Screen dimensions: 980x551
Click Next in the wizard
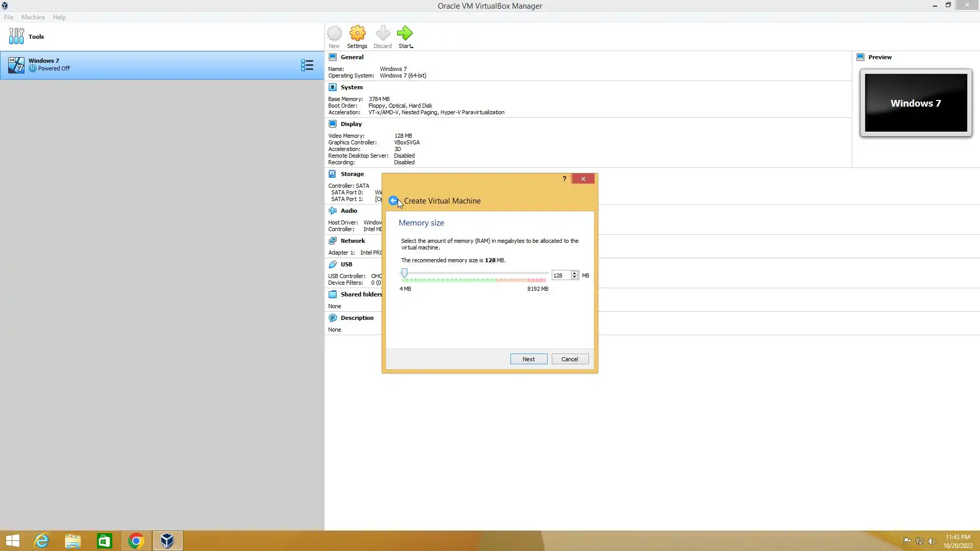point(528,359)
